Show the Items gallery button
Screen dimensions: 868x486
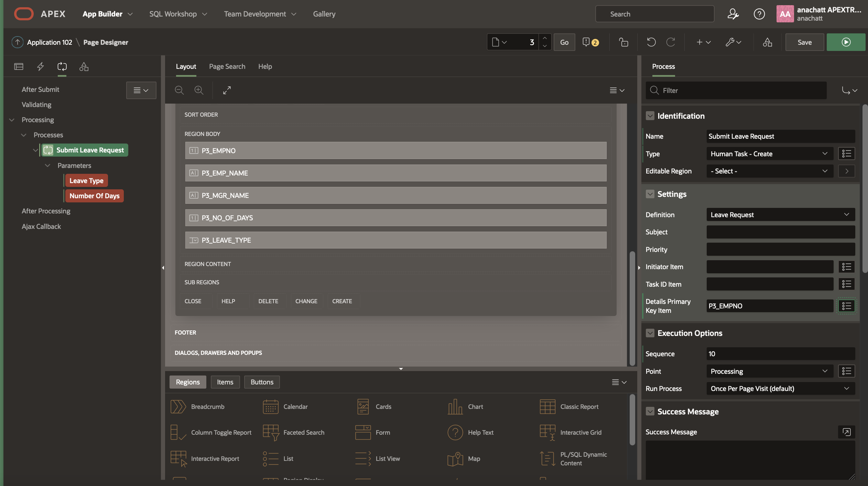click(225, 382)
